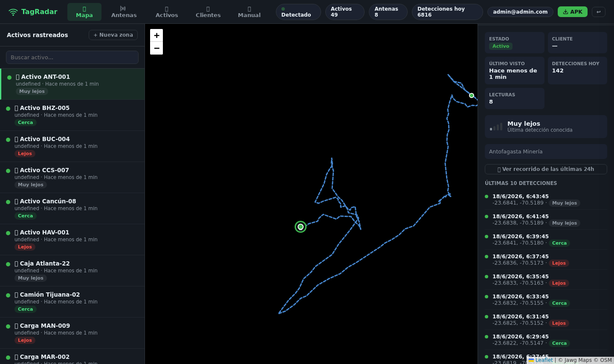Go to the Clientes tab
Screen dimensions: 614x364
(208, 12)
